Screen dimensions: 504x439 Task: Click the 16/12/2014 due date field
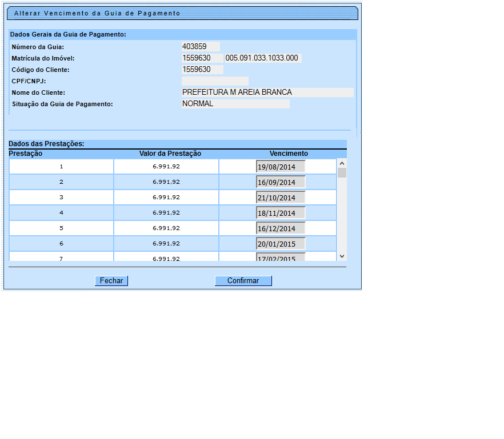(x=281, y=228)
